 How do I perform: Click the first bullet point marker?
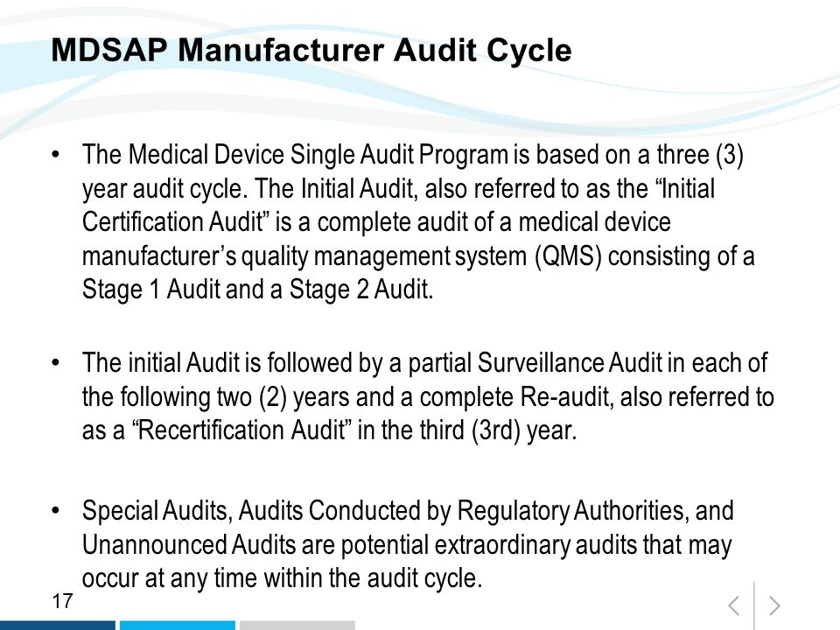56,154
